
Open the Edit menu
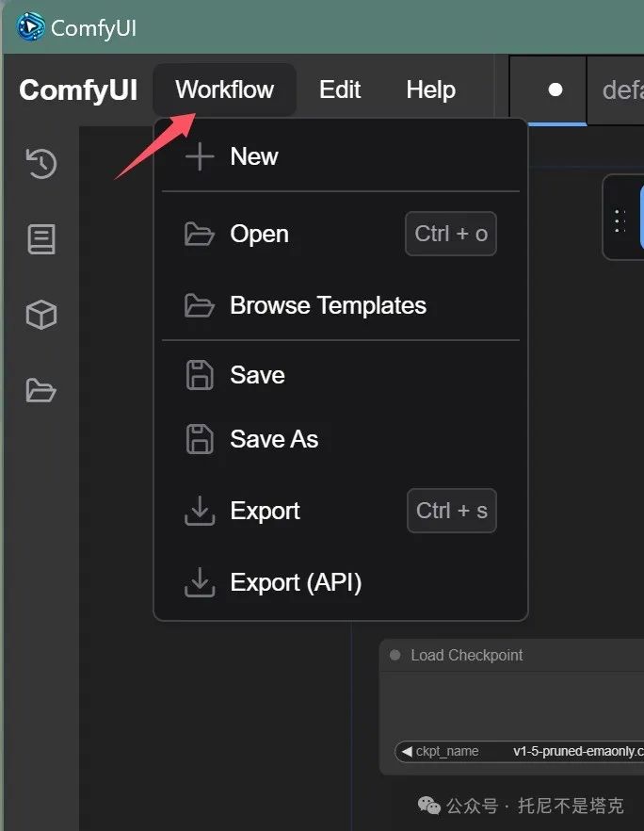pos(340,90)
